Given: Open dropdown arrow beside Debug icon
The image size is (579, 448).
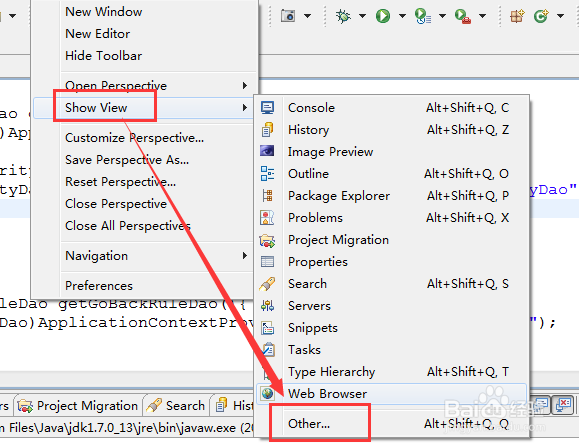Looking at the screenshot, I should [x=362, y=16].
